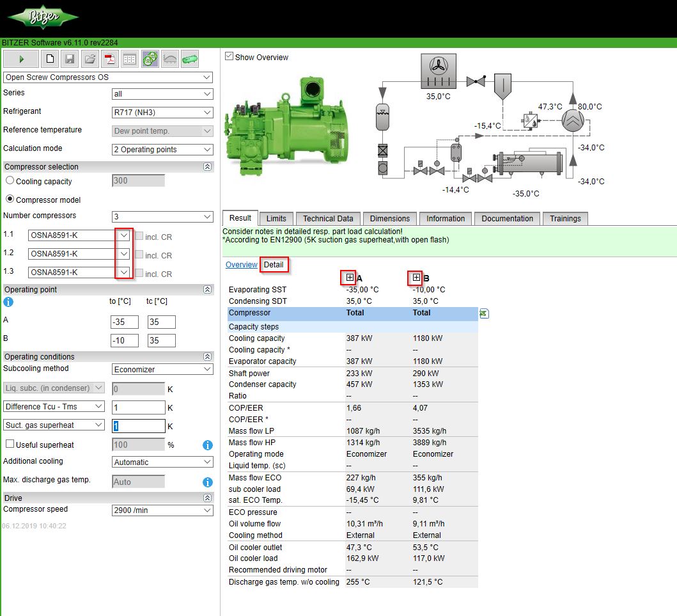Viewport: 677px width, 616px height.
Task: Open the table view icon
Action: pyautogui.click(x=128, y=58)
